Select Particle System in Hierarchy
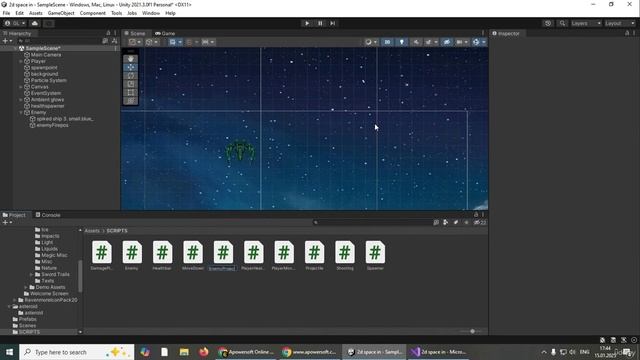Viewport: 640px width, 360px height. [49, 80]
